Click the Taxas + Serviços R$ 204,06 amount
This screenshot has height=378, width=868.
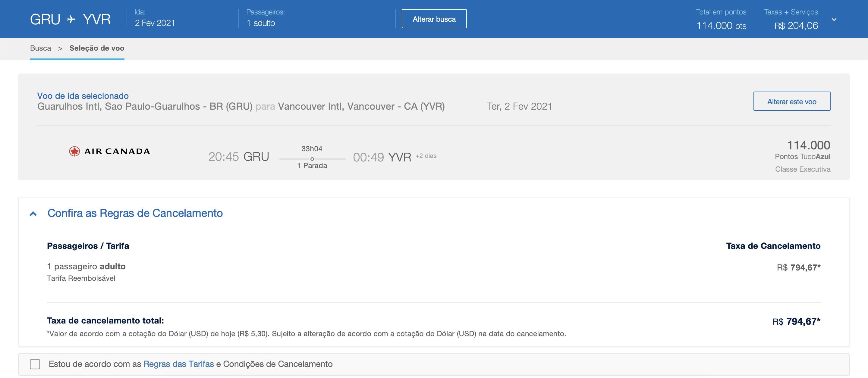(x=796, y=26)
